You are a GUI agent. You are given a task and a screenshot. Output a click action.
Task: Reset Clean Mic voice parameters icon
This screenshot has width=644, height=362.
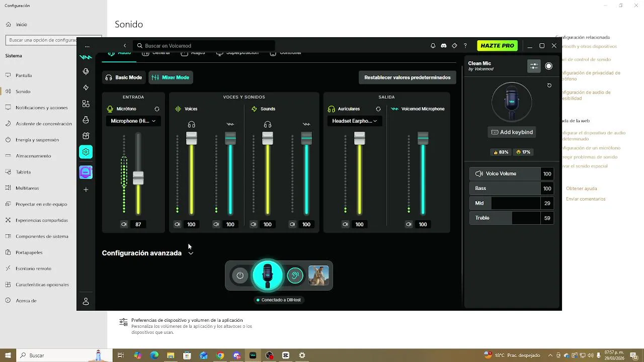click(x=549, y=85)
